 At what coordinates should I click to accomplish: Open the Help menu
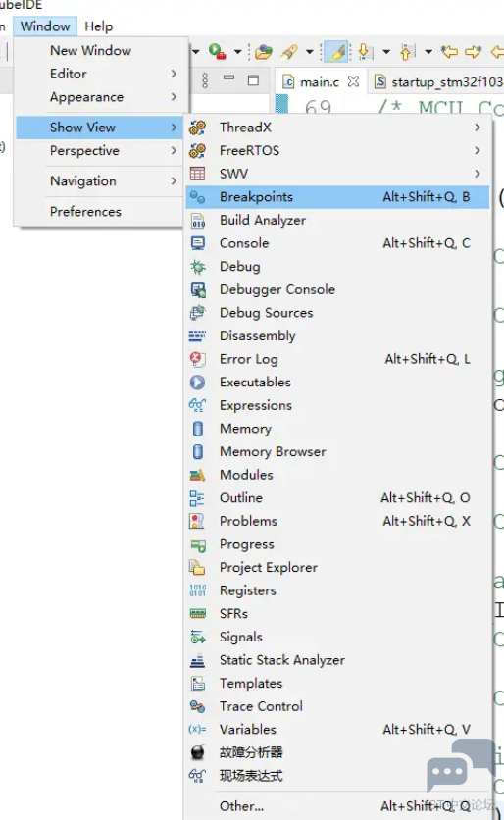tap(98, 26)
